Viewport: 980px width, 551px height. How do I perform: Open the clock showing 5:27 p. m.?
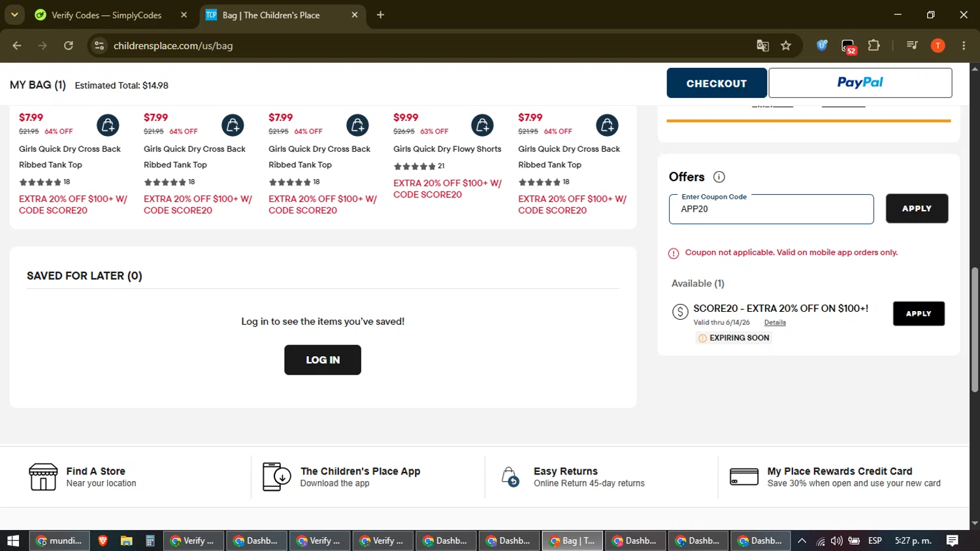913,541
